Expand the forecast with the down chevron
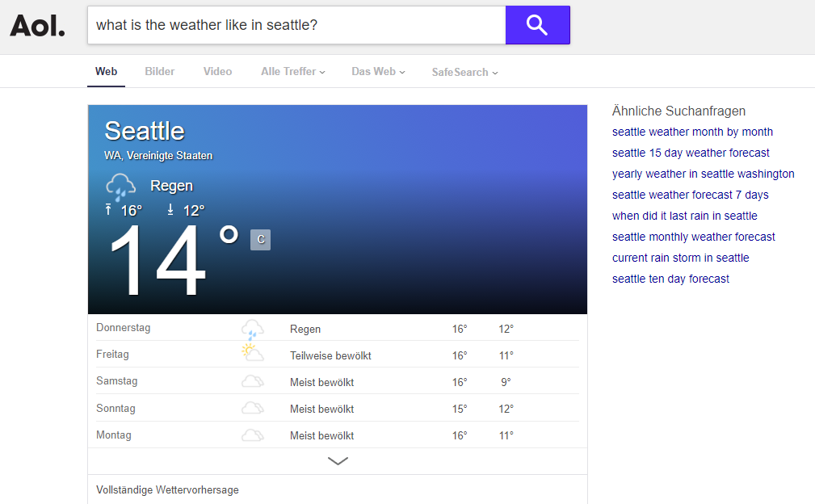 click(337, 460)
